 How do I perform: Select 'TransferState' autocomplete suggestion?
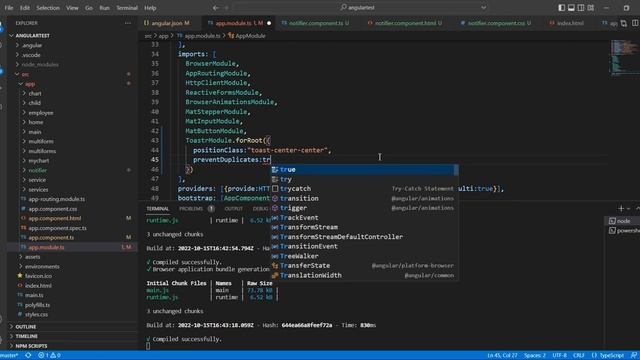pos(364,265)
